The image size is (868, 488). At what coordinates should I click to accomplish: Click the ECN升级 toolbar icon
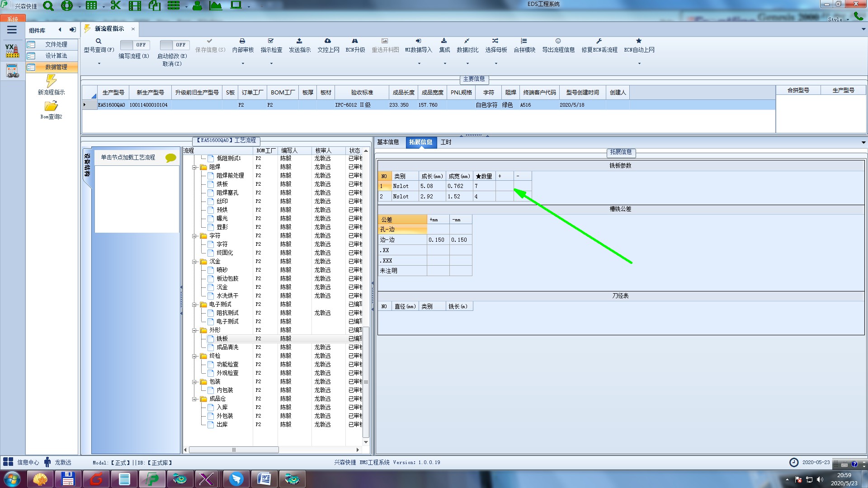click(x=355, y=41)
